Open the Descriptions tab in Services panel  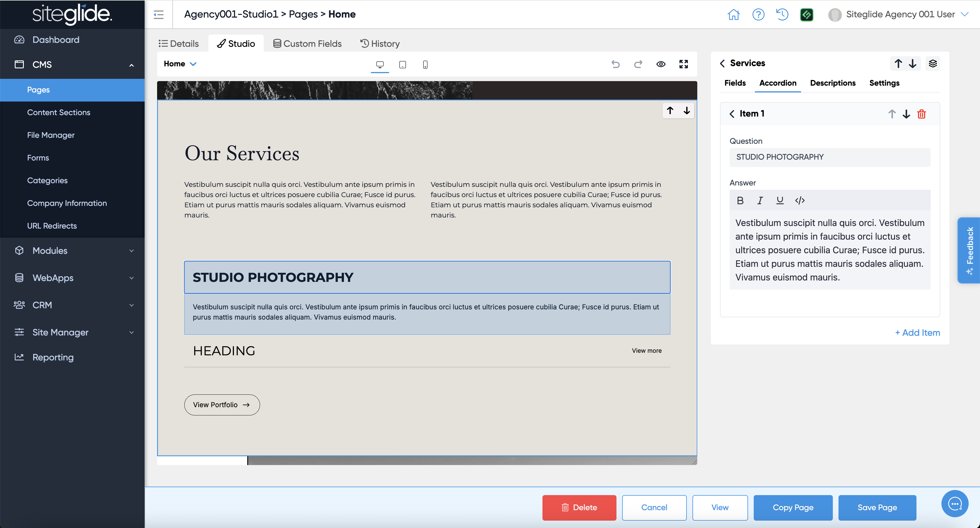[x=832, y=83]
